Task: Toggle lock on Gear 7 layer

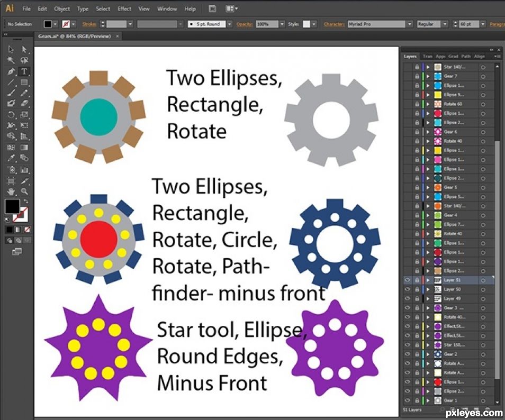Action: [417, 76]
